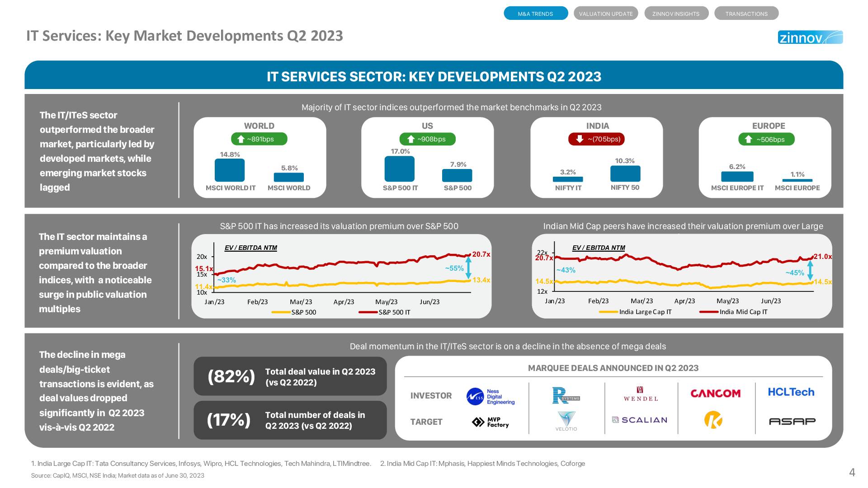Select the NIFTY 50 10.3% bar
The width and height of the screenshot is (868, 488).
point(625,174)
